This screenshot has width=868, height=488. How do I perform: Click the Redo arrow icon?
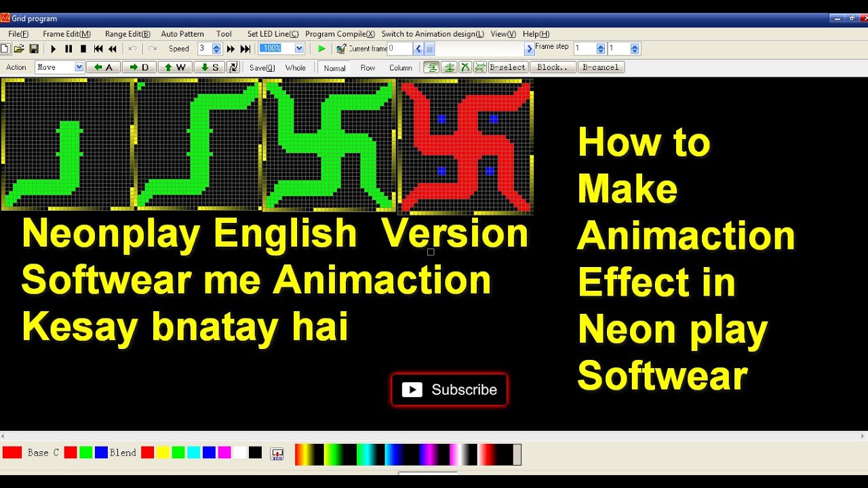point(153,49)
